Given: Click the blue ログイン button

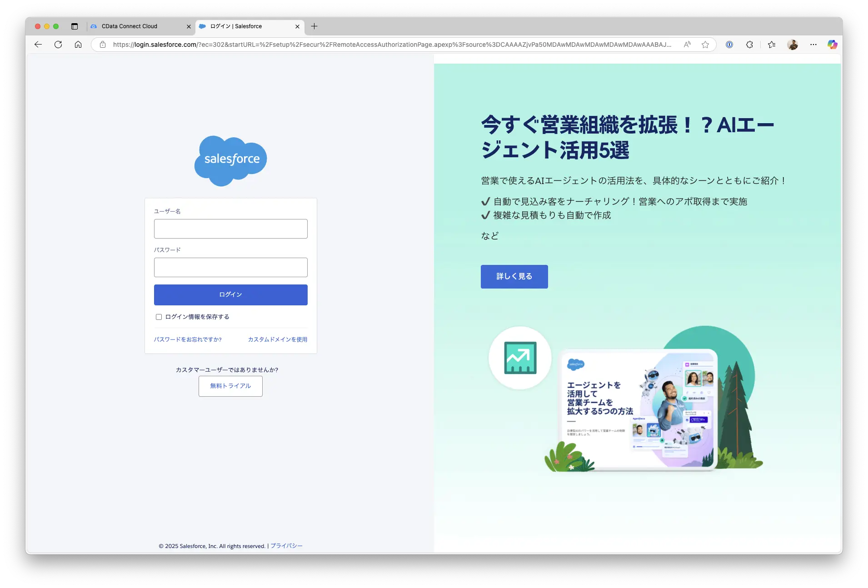Looking at the screenshot, I should (x=231, y=295).
